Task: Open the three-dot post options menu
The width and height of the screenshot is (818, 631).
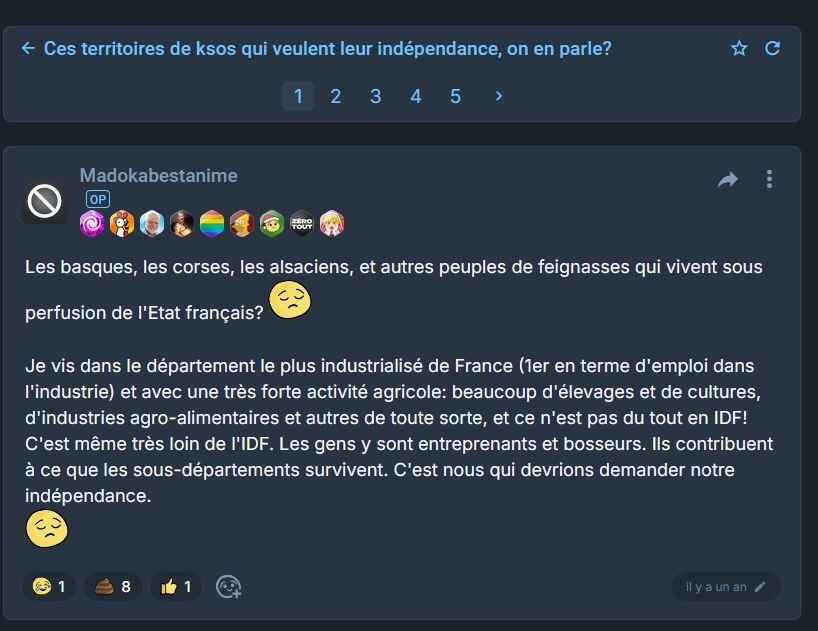Action: pos(769,179)
